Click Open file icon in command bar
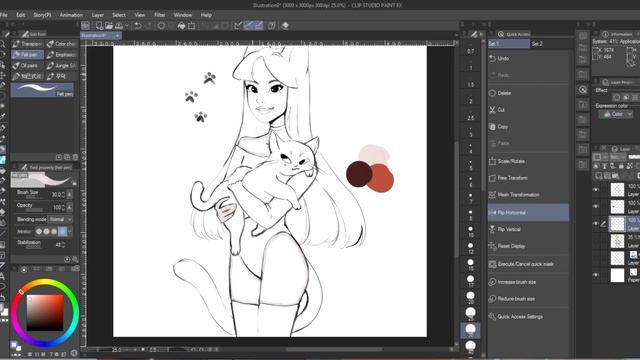The width and height of the screenshot is (640, 360). tap(109, 26)
